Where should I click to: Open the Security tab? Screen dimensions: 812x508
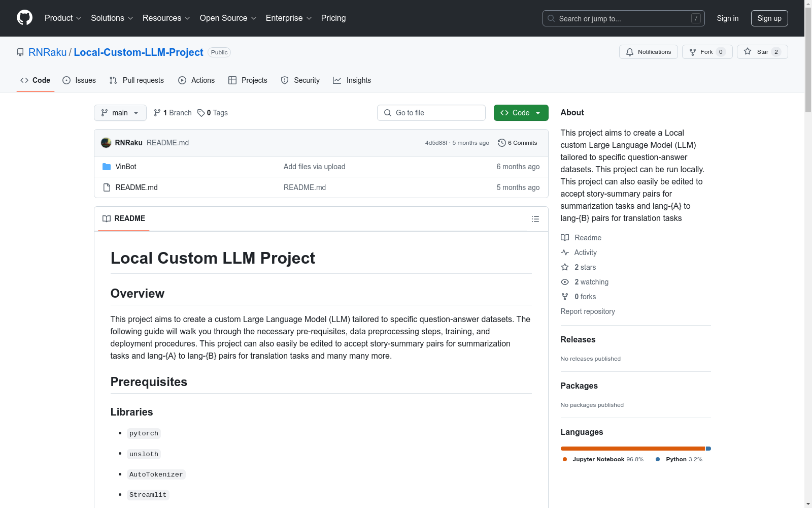click(300, 80)
